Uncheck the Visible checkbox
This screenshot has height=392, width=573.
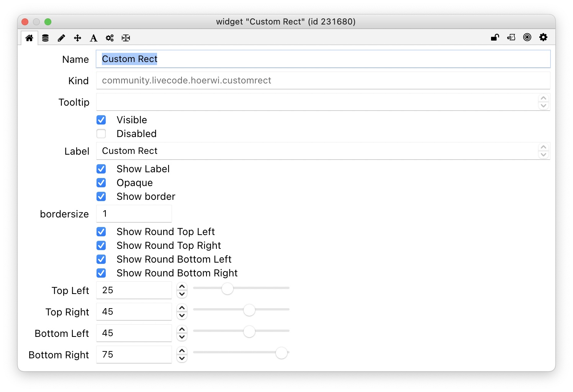pyautogui.click(x=101, y=120)
